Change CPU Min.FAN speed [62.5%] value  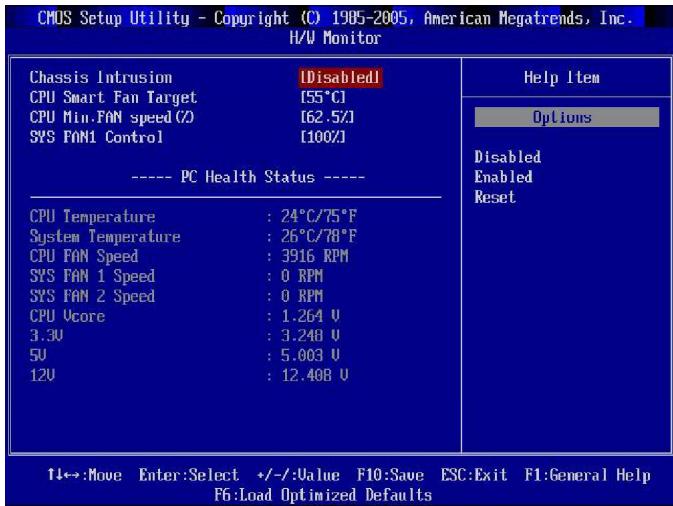(x=327, y=117)
